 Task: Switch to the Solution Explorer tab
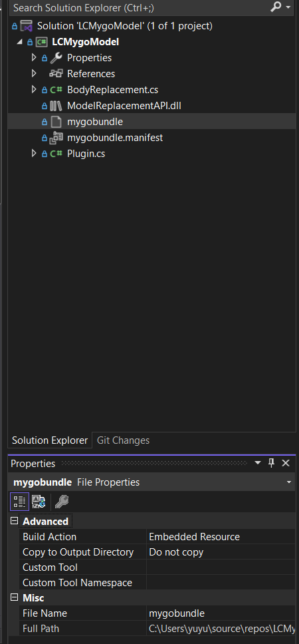50,440
